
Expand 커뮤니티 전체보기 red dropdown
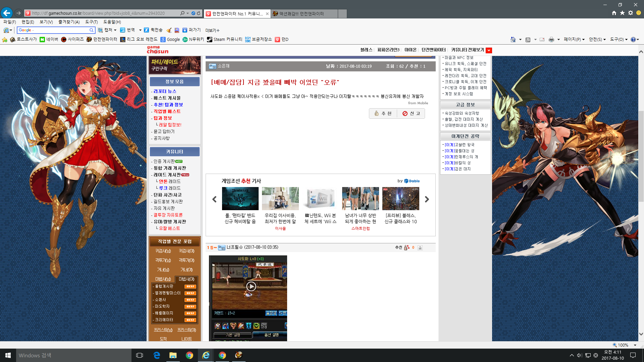[489, 50]
